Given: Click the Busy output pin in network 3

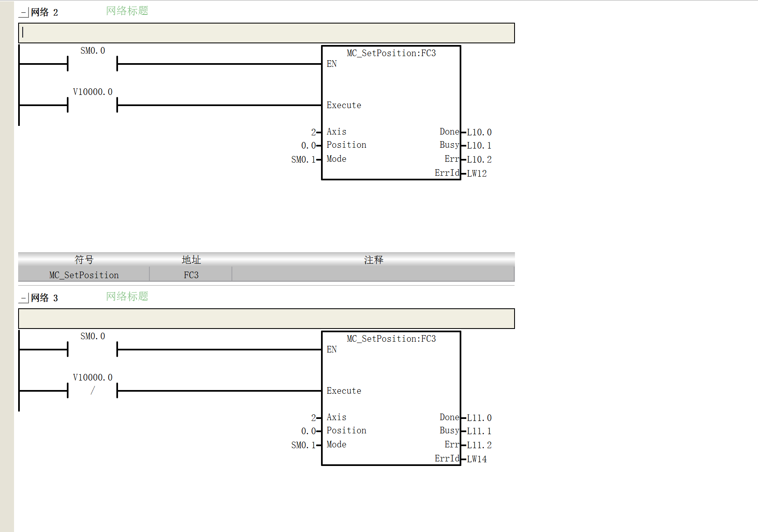Looking at the screenshot, I should click(449, 430).
